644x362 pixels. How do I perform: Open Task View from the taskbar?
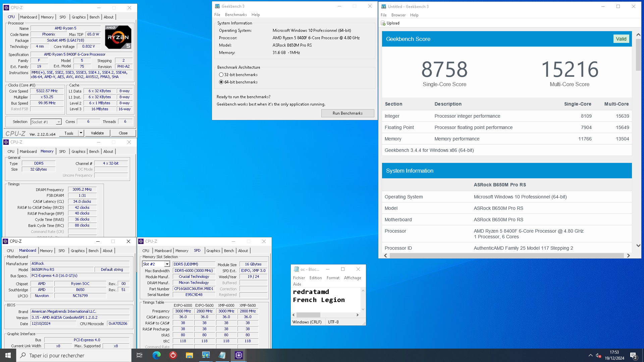[140, 355]
